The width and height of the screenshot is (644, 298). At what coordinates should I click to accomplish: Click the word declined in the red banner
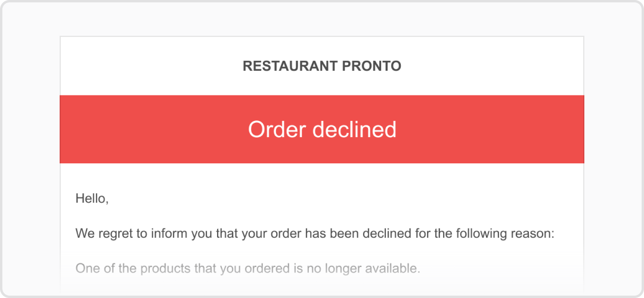(354, 129)
